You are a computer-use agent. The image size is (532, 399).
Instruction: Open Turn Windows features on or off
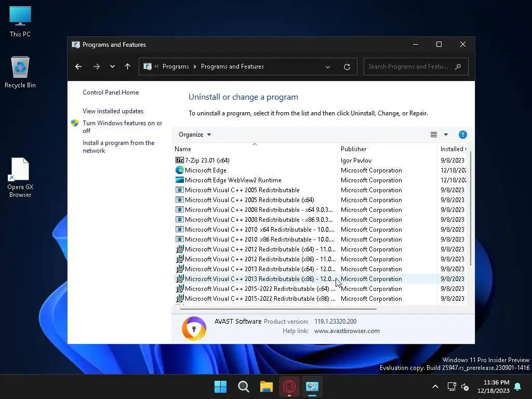coord(123,127)
